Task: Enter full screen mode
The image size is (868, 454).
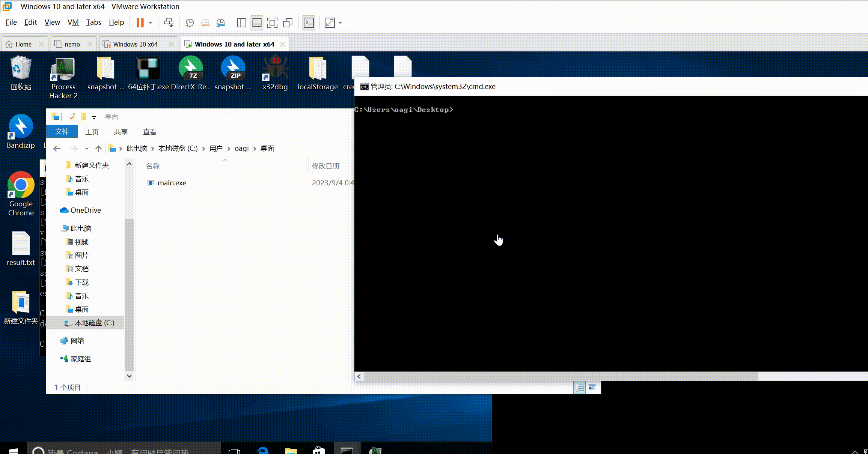Action: [x=272, y=23]
